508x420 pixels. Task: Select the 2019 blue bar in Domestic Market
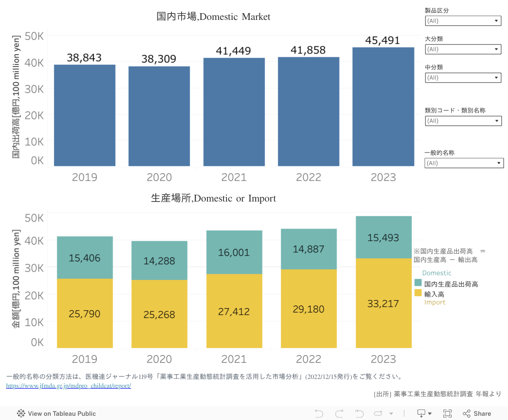point(85,115)
